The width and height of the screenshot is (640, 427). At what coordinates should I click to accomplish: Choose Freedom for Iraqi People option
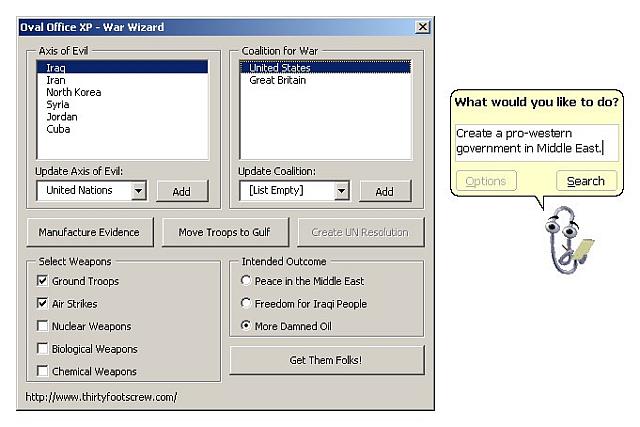coord(246,303)
